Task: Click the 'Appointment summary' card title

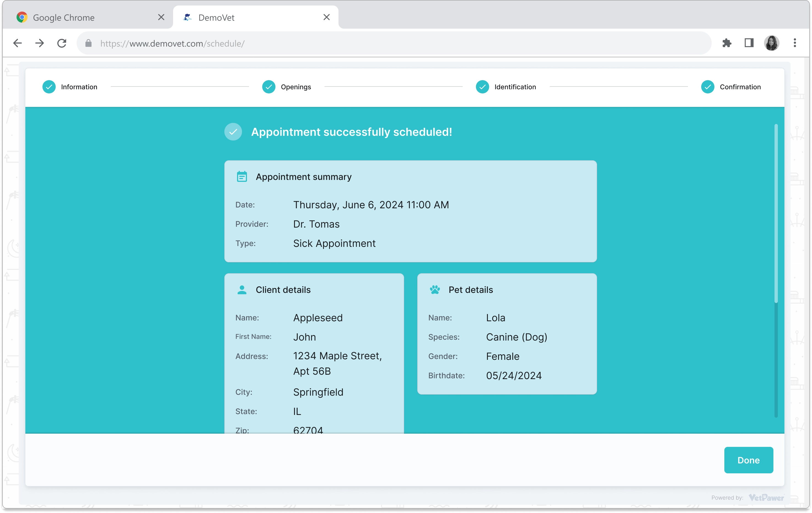Action: coord(303,177)
